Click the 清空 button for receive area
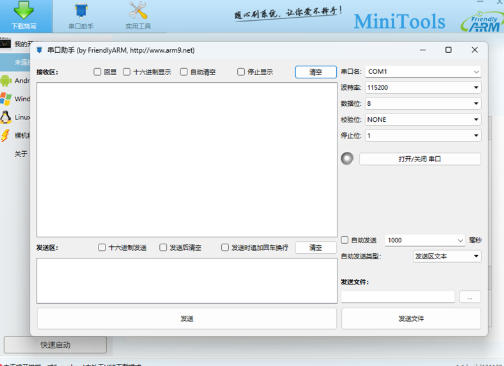Screen dimensions: 504x366 point(316,72)
